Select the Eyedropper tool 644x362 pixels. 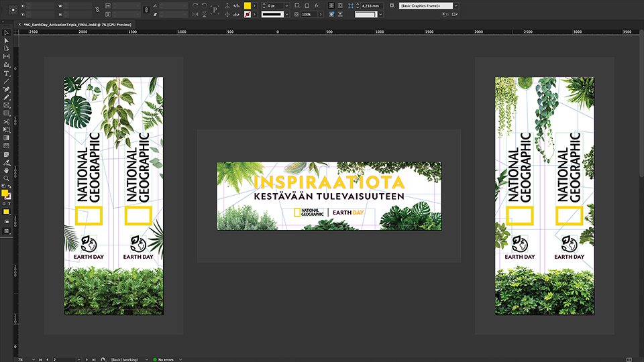pyautogui.click(x=6, y=162)
